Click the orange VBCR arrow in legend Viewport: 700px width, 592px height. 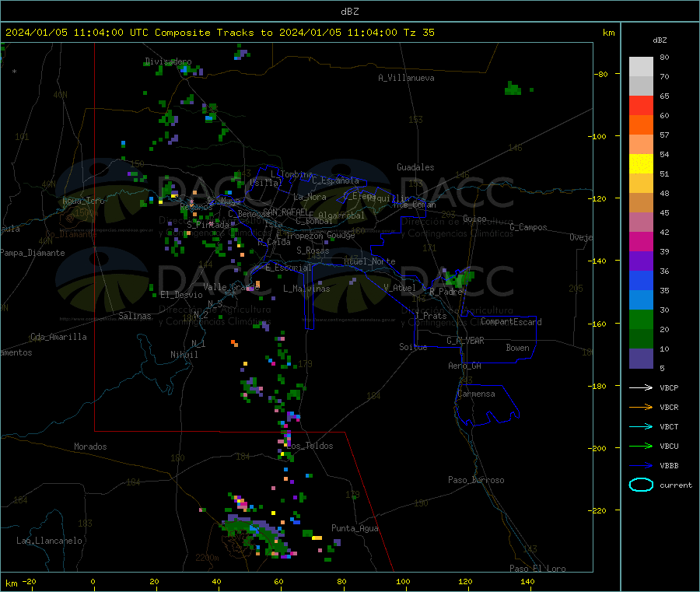[641, 407]
